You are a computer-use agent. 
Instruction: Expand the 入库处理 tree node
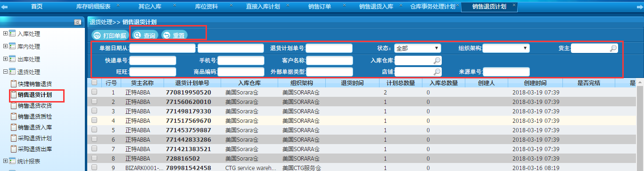click(6, 34)
